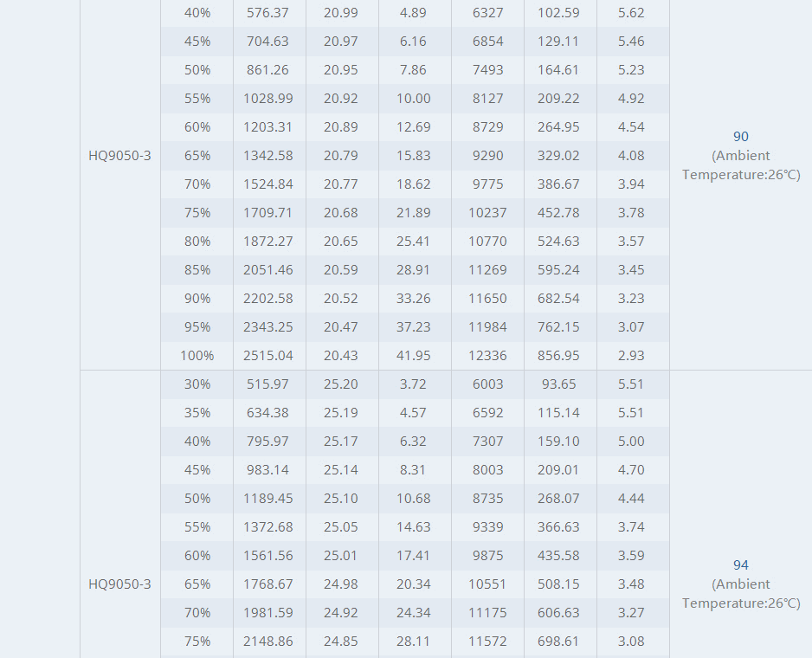Click the 12336 RPM value
This screenshot has height=658, width=812.
click(x=487, y=356)
